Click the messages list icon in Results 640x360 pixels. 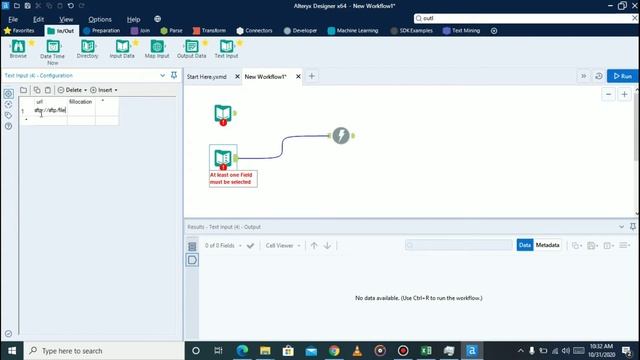click(192, 246)
